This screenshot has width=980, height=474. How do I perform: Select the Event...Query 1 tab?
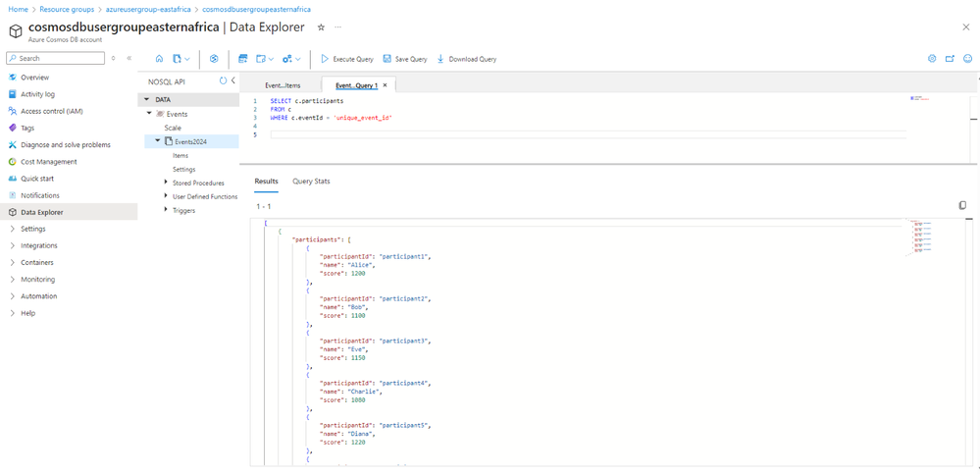point(356,85)
